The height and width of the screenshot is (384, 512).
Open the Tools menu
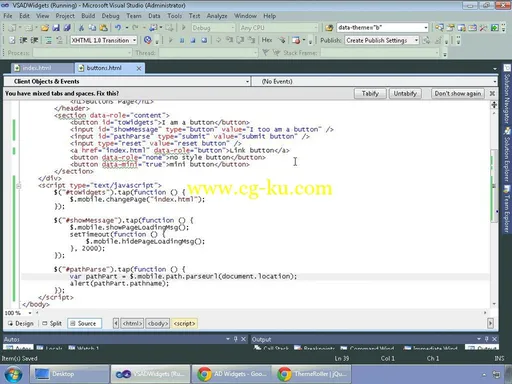pyautogui.click(x=174, y=16)
